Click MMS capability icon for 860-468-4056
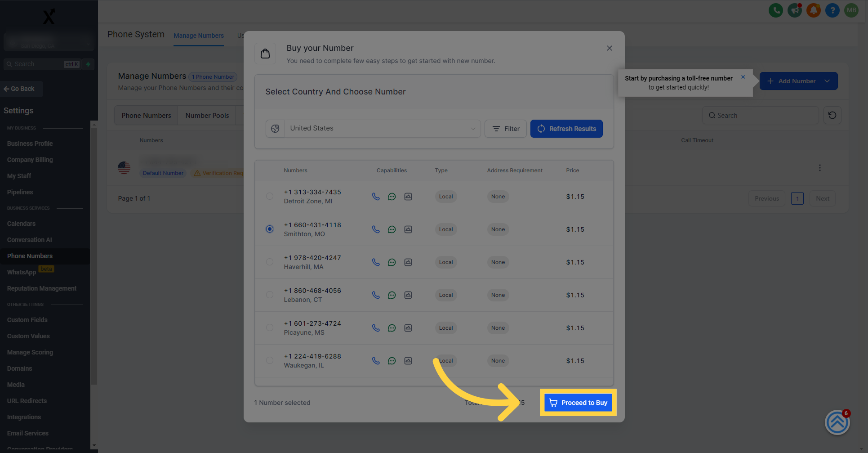 coord(408,295)
